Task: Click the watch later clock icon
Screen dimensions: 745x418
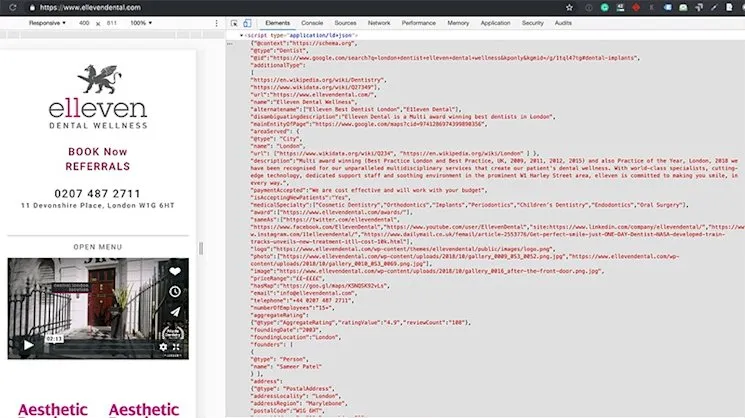Action: coord(175,291)
